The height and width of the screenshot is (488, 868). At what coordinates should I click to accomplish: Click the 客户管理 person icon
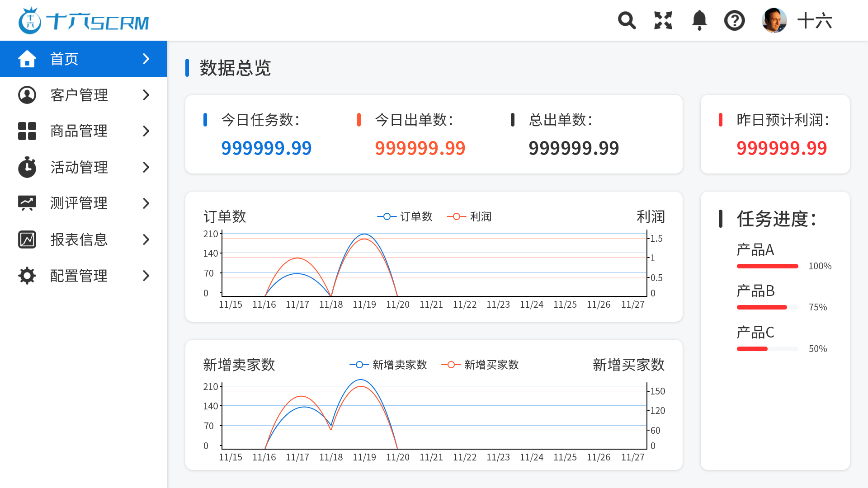pyautogui.click(x=27, y=95)
